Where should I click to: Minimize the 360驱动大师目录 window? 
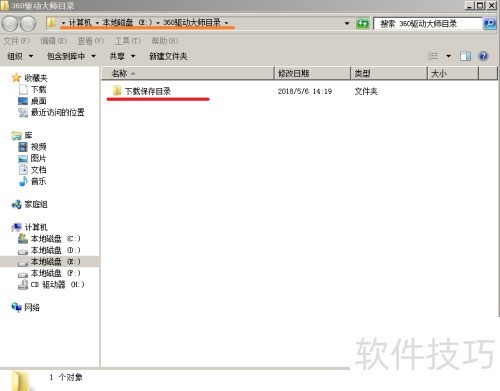pyautogui.click(x=469, y=5)
